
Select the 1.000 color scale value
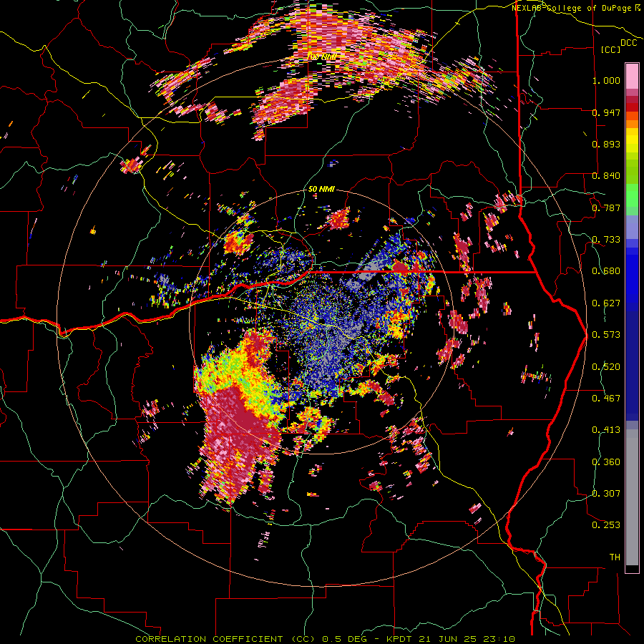coord(606,80)
